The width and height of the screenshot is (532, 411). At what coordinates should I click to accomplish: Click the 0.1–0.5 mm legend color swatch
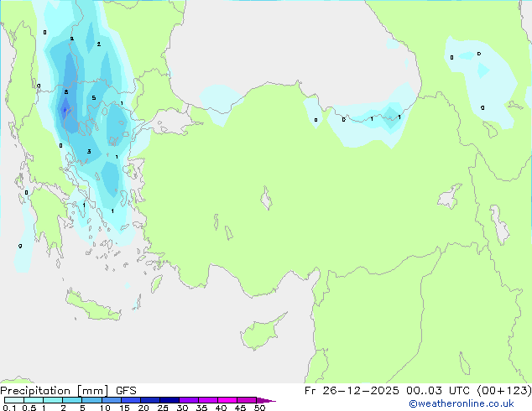(14, 400)
